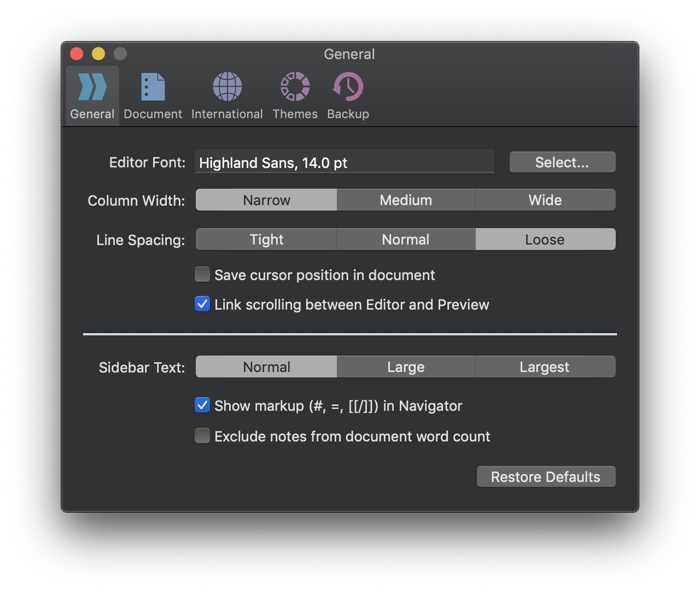
Task: Choose Narrow column width
Action: tap(266, 200)
